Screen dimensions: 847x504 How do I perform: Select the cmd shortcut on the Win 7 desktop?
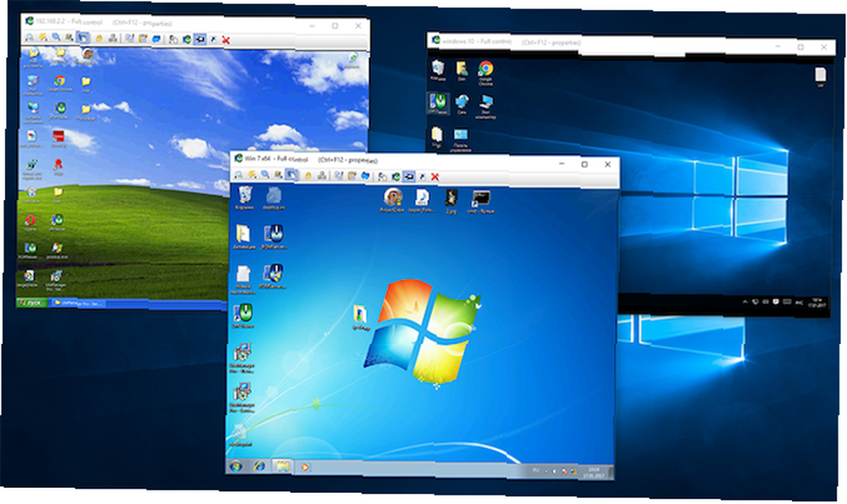480,202
